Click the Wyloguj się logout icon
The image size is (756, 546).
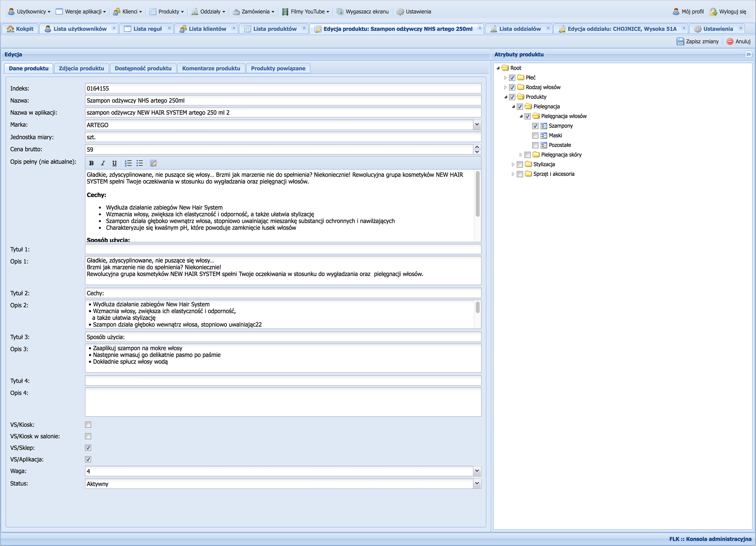pos(713,12)
